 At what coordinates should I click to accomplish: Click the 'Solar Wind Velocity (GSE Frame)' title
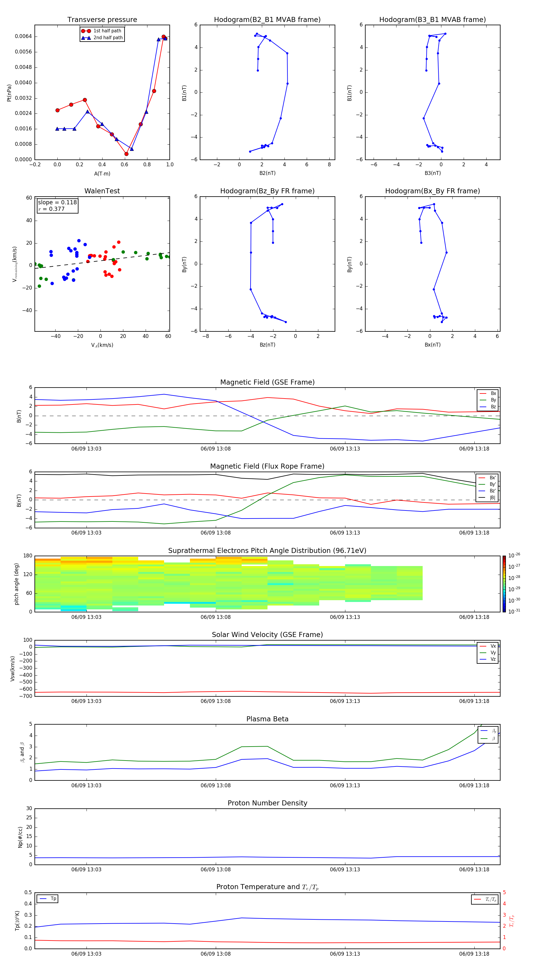tap(267, 635)
